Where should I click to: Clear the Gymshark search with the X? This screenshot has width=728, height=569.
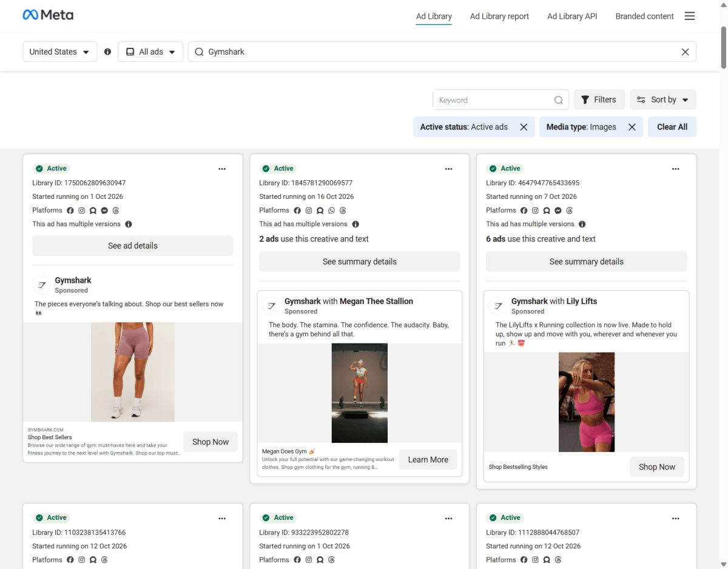click(x=685, y=52)
